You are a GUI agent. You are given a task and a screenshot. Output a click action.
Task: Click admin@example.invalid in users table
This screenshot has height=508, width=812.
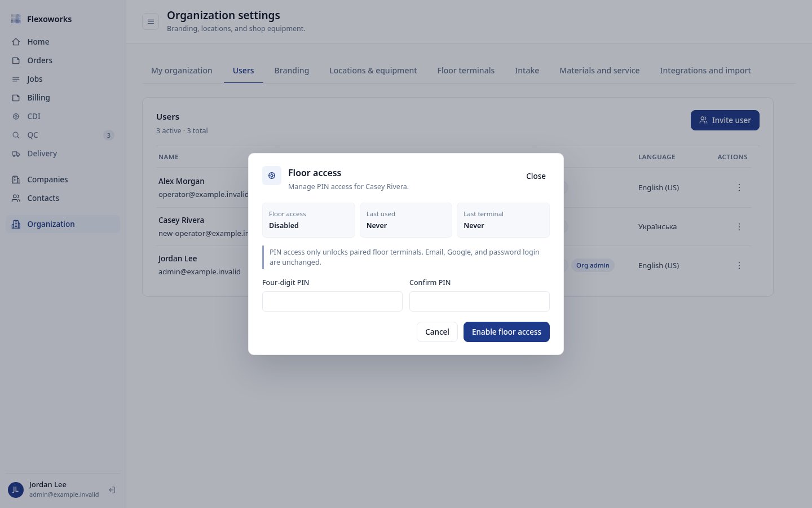[x=200, y=271]
